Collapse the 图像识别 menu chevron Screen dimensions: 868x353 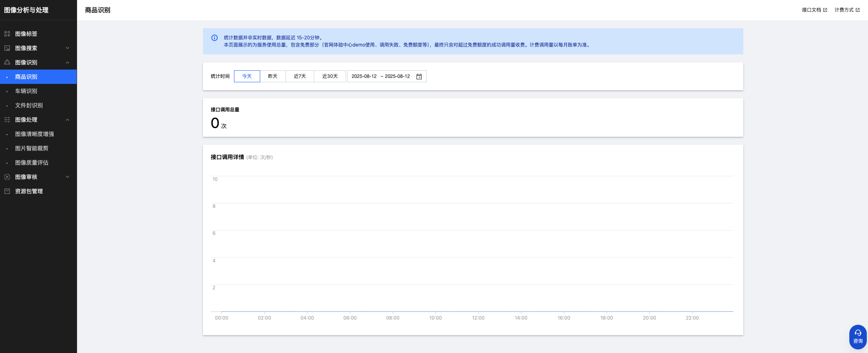[x=68, y=62]
